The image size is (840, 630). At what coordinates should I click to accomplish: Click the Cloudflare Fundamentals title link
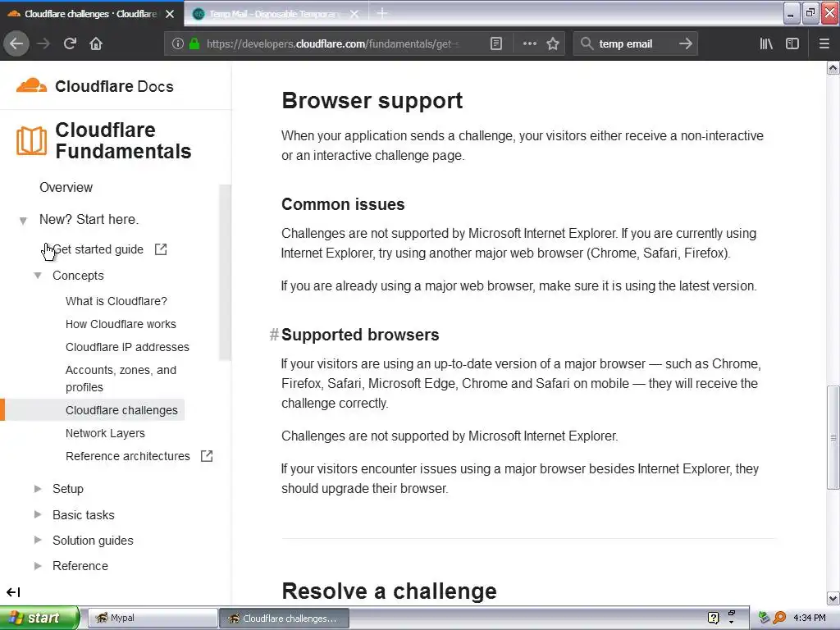click(123, 140)
